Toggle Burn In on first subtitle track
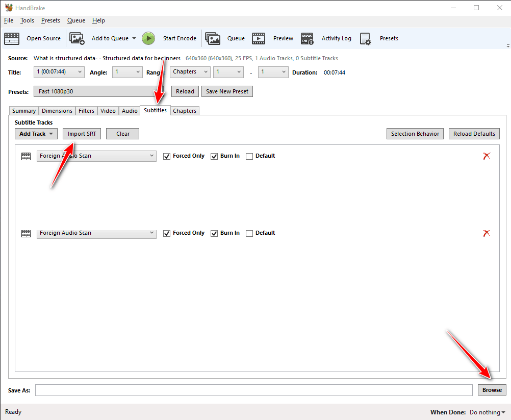 pyautogui.click(x=214, y=156)
